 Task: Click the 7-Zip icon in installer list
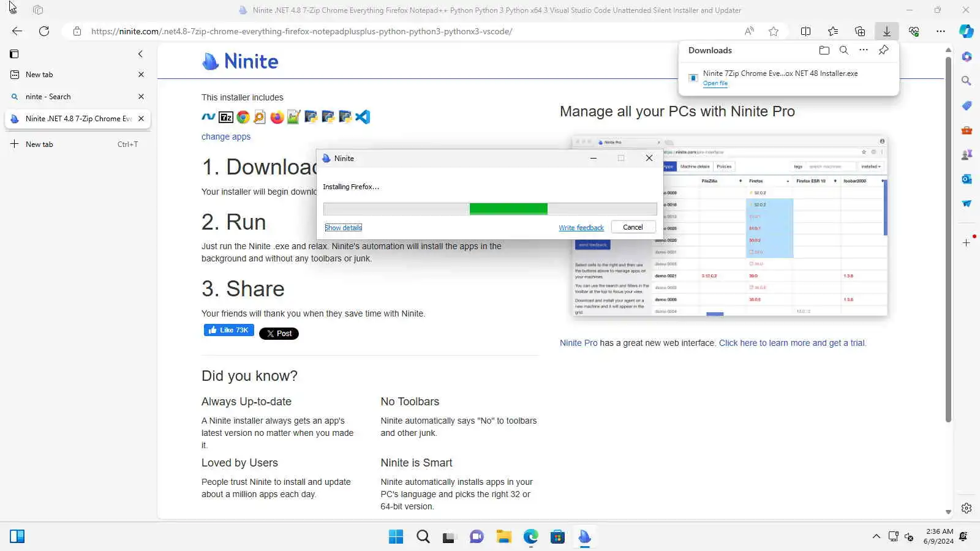(226, 117)
